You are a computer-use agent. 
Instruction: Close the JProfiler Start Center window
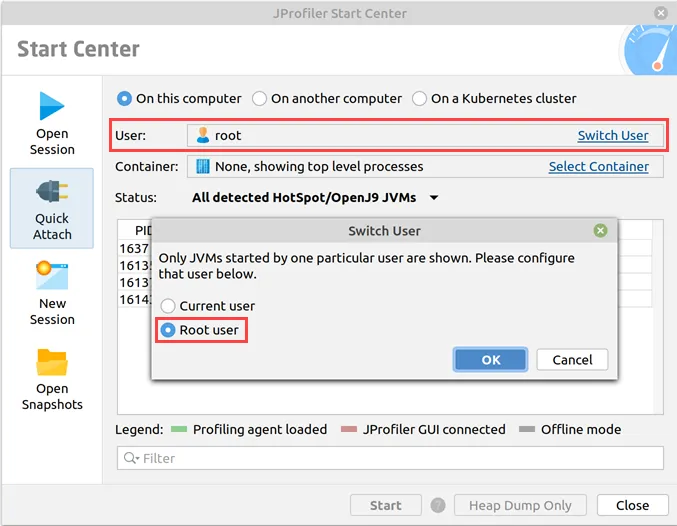point(661,13)
